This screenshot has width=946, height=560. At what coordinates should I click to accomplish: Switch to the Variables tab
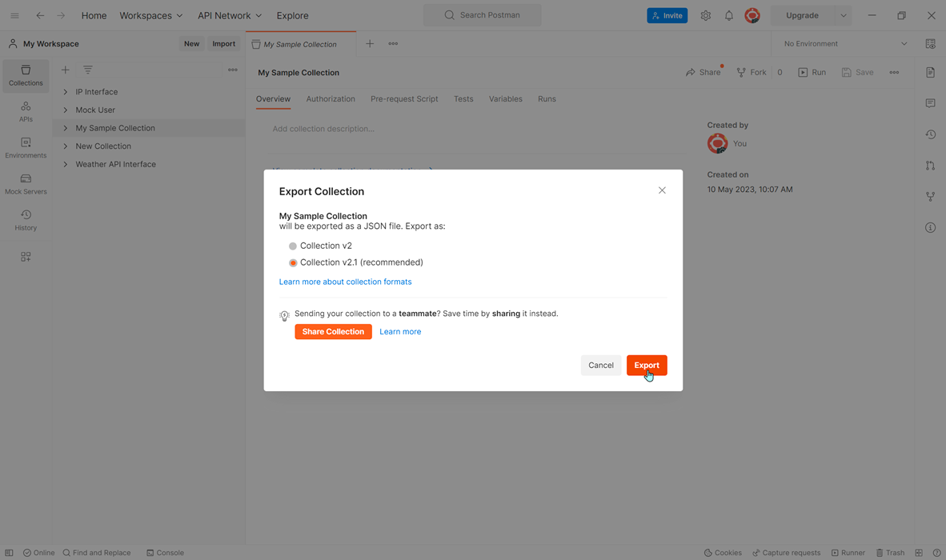tap(506, 99)
